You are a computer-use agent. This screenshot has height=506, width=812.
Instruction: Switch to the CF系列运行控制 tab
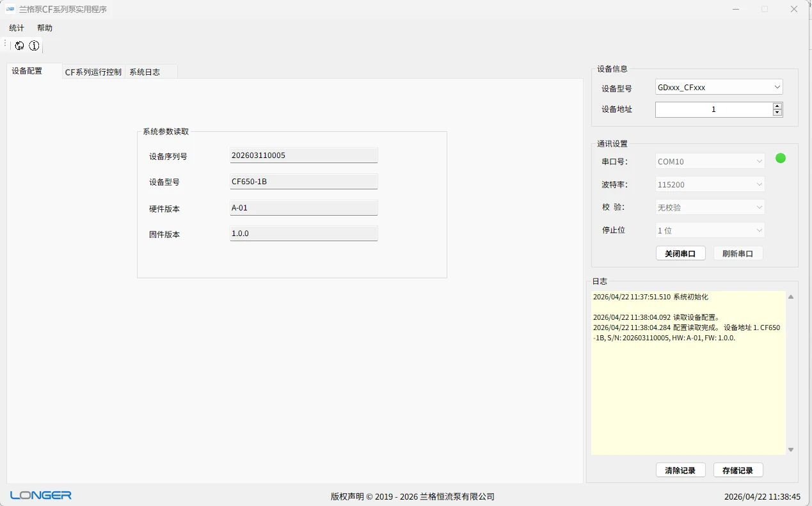pyautogui.click(x=93, y=72)
